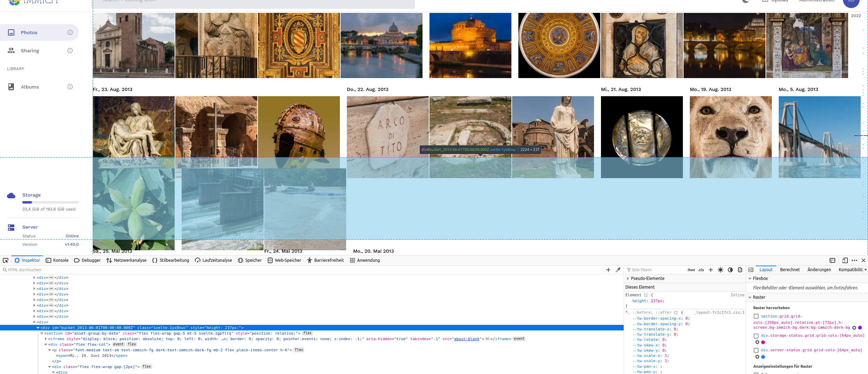Change storage-status overlay color pink swatch

[763, 342]
